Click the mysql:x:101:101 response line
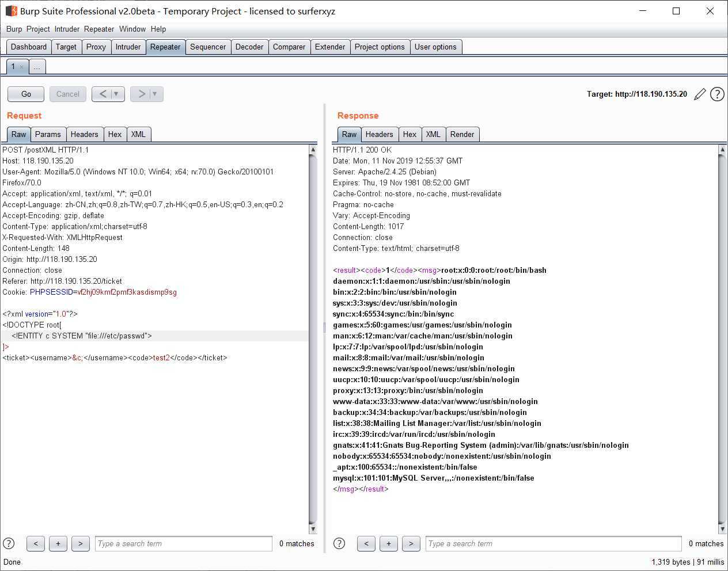The width and height of the screenshot is (728, 571). coord(434,478)
